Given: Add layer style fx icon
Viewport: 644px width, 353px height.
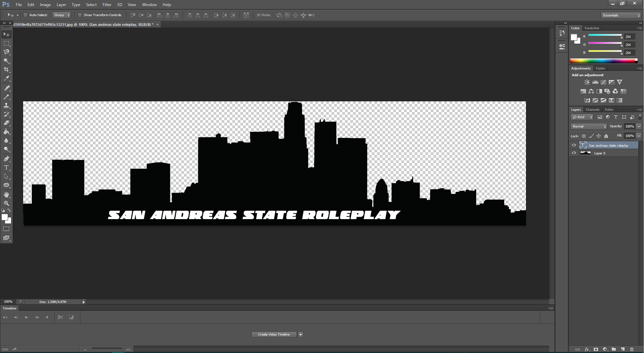Looking at the screenshot, I should point(587,349).
